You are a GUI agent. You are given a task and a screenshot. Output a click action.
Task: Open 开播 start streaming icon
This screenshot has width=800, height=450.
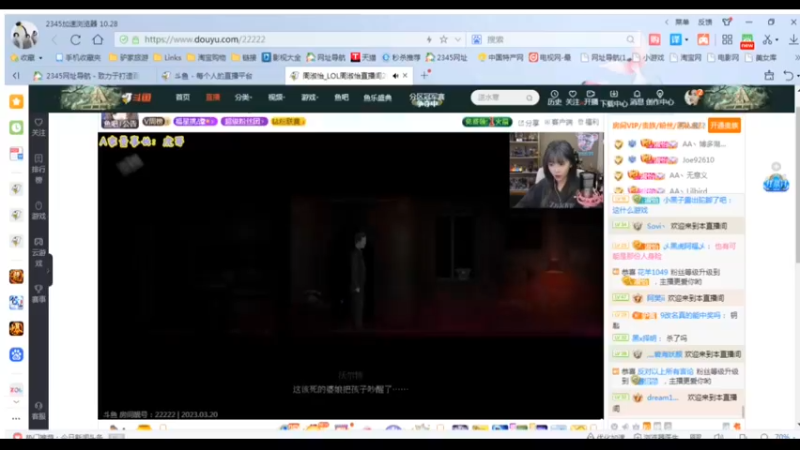591,97
